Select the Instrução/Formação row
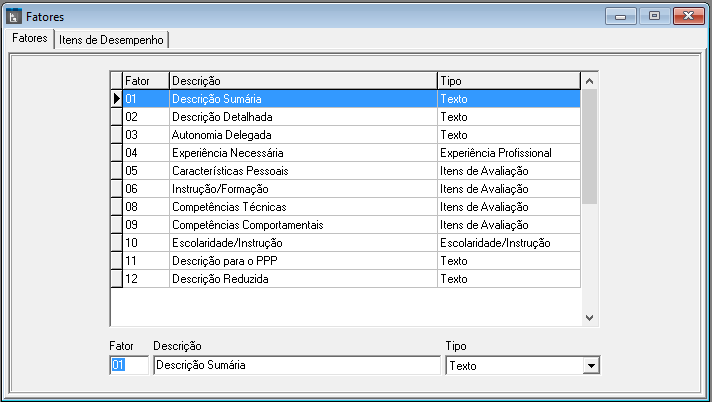Screen dimensions: 712x402 (346, 189)
